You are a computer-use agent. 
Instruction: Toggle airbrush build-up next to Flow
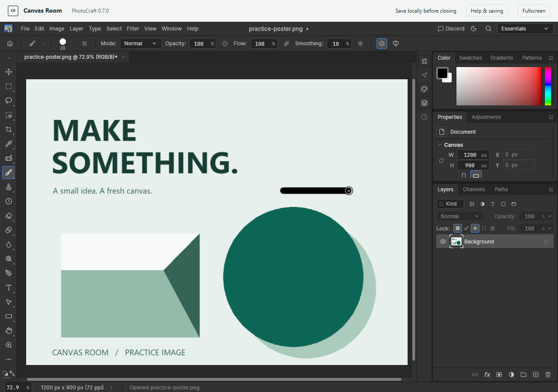pyautogui.click(x=286, y=44)
